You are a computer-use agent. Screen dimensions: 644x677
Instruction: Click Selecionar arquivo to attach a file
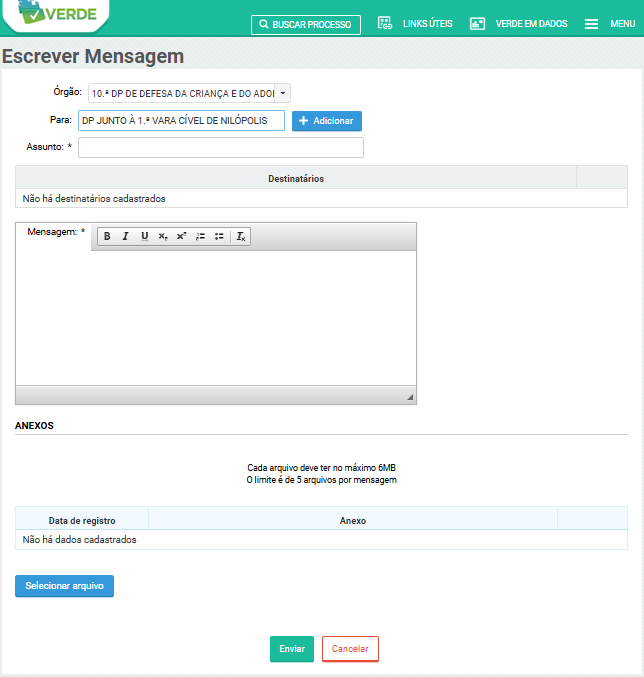pos(65,586)
